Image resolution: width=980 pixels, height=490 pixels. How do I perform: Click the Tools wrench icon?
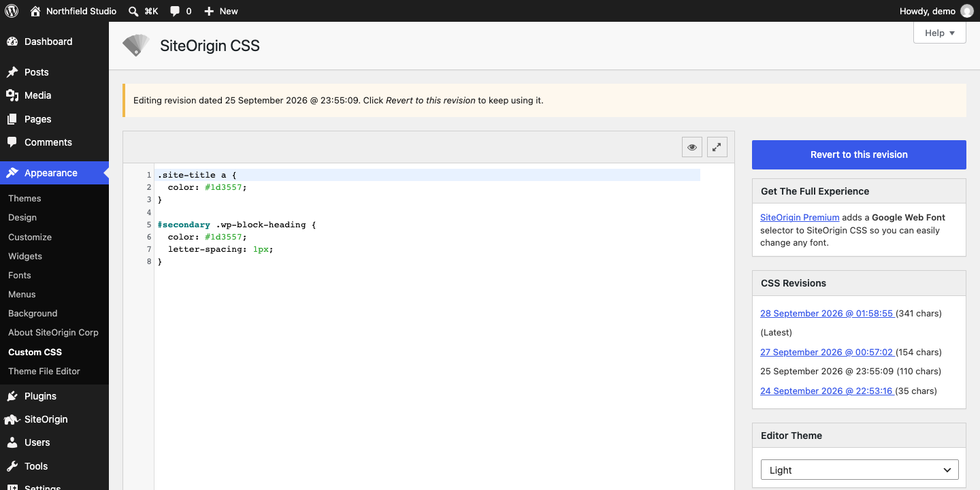[x=12, y=466]
